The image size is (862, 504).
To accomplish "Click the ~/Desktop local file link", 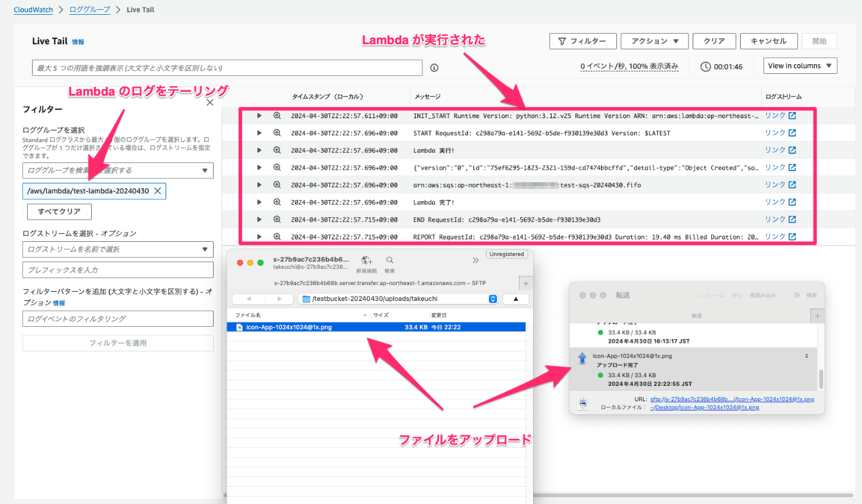I will tap(704, 407).
